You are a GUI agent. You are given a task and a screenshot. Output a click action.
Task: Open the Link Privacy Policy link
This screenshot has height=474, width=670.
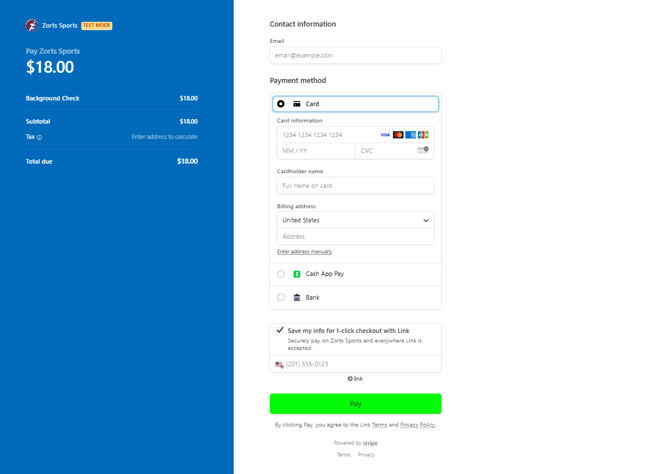click(x=417, y=425)
